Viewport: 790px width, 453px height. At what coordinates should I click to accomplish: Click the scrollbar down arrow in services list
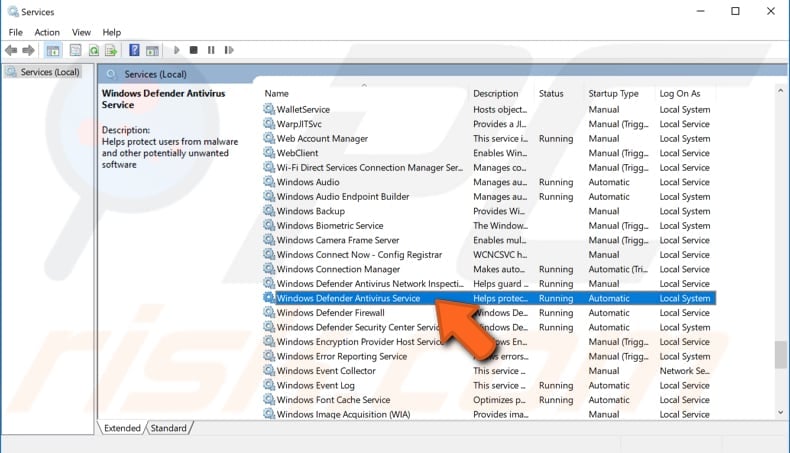click(780, 412)
